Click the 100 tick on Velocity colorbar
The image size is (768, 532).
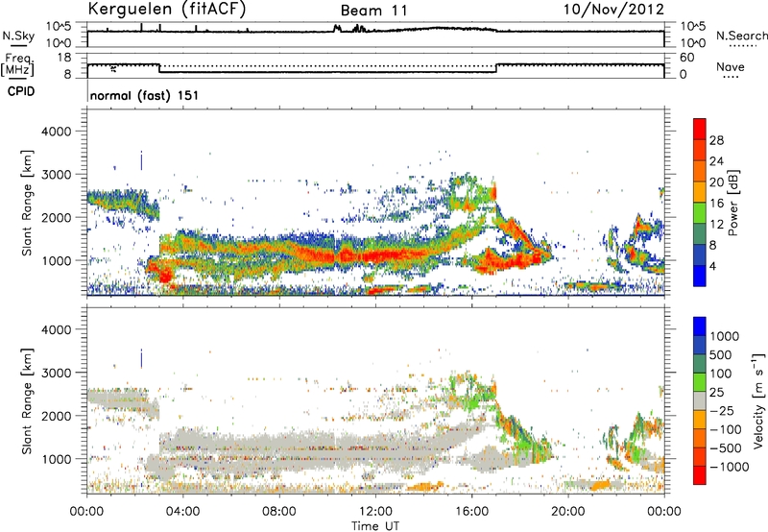(x=721, y=374)
